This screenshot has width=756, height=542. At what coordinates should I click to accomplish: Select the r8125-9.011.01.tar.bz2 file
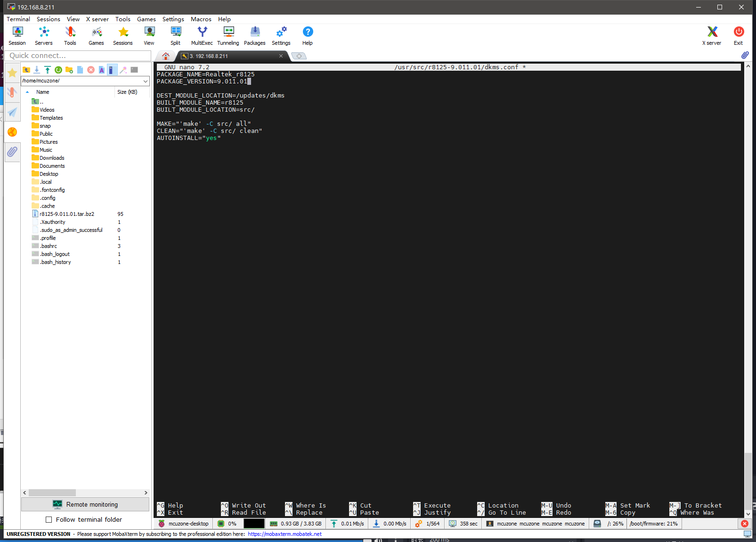pyautogui.click(x=67, y=214)
